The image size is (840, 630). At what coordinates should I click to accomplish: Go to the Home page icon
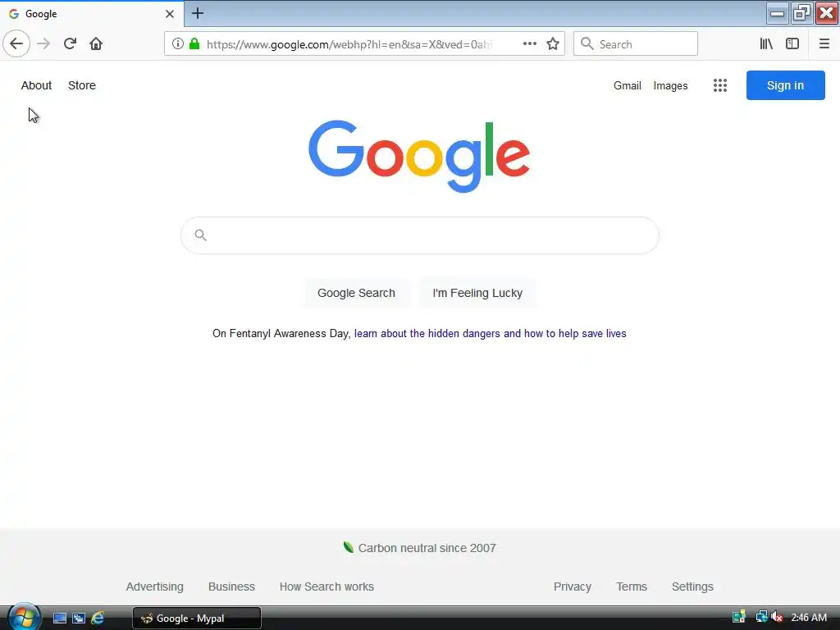pos(96,43)
